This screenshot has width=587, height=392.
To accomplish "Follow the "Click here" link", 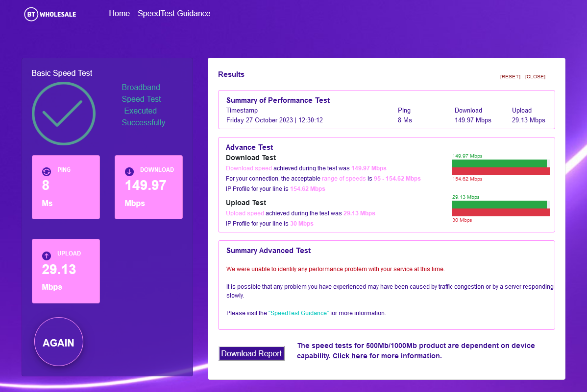I will (x=350, y=356).
